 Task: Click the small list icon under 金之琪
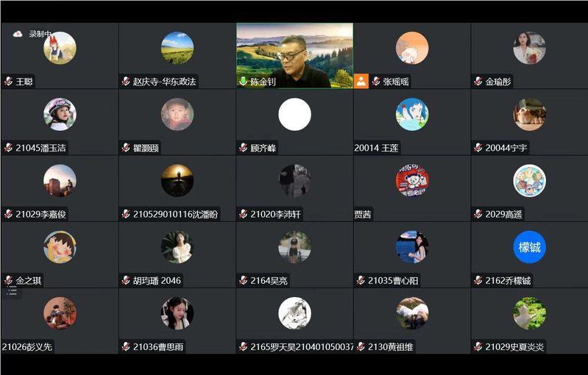click(13, 292)
